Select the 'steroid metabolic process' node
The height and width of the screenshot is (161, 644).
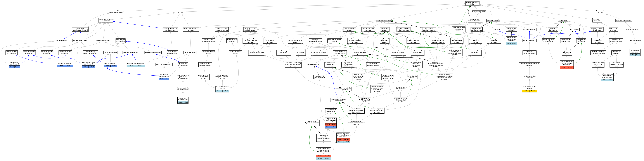tap(235, 52)
